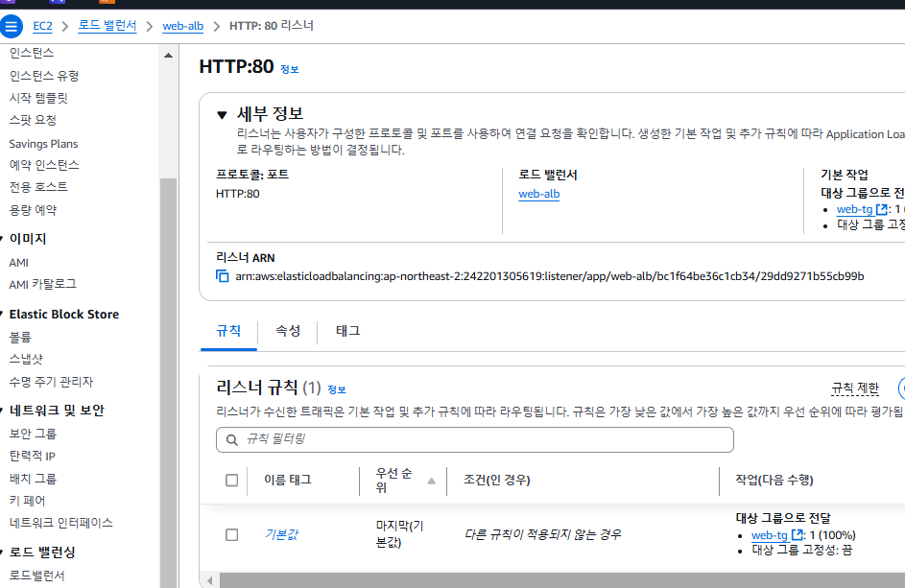
Task: Open AMI in sidebar
Action: point(19,263)
